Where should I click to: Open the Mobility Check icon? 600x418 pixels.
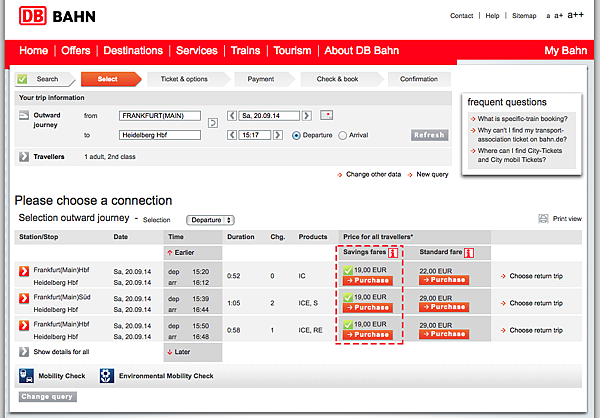26,376
